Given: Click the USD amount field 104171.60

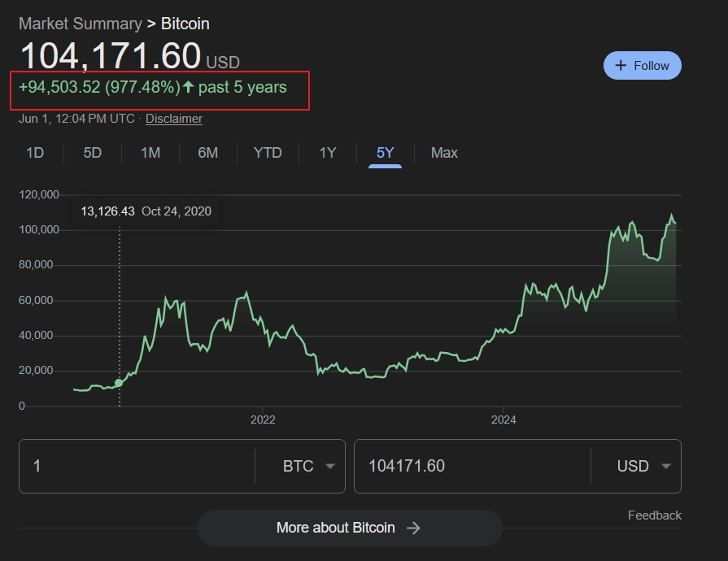Looking at the screenshot, I should (x=473, y=466).
